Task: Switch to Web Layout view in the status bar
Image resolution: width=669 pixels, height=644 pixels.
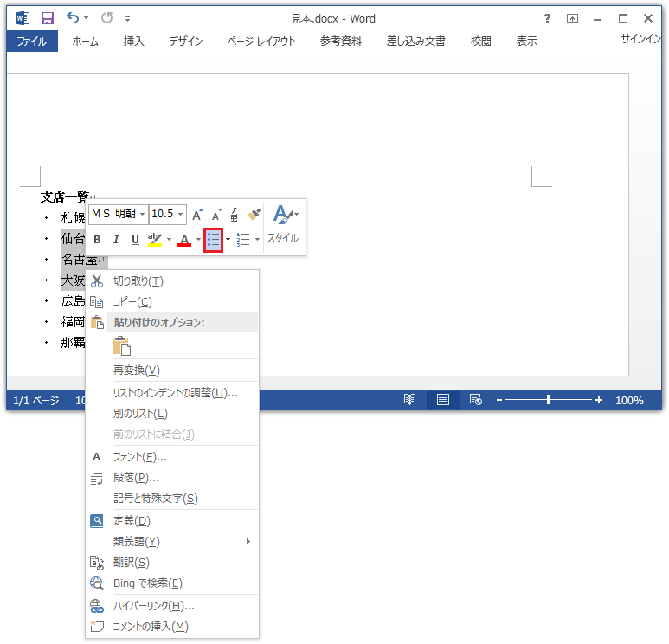Action: pos(475,400)
